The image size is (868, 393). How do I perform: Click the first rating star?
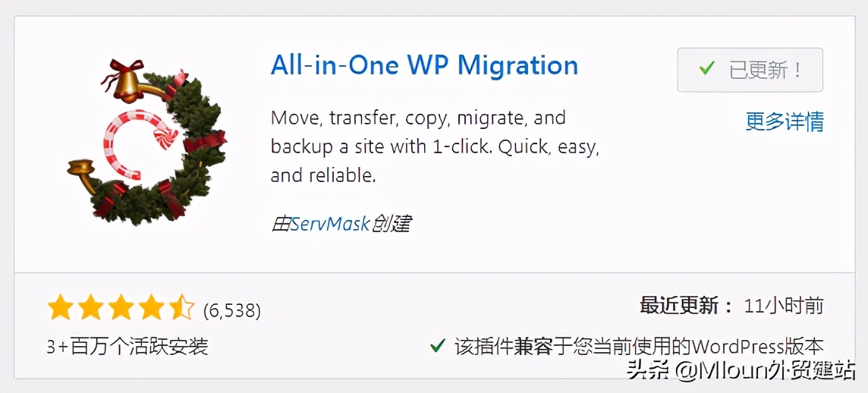coord(60,308)
